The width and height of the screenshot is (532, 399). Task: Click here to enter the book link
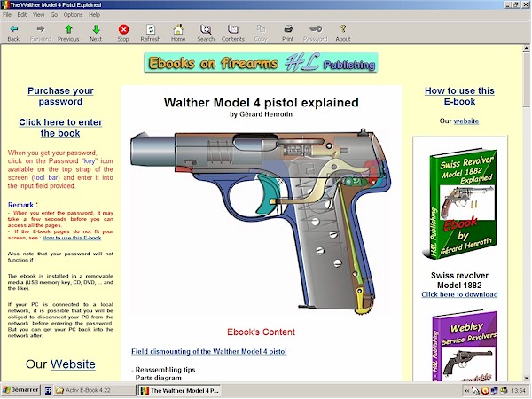click(x=60, y=128)
